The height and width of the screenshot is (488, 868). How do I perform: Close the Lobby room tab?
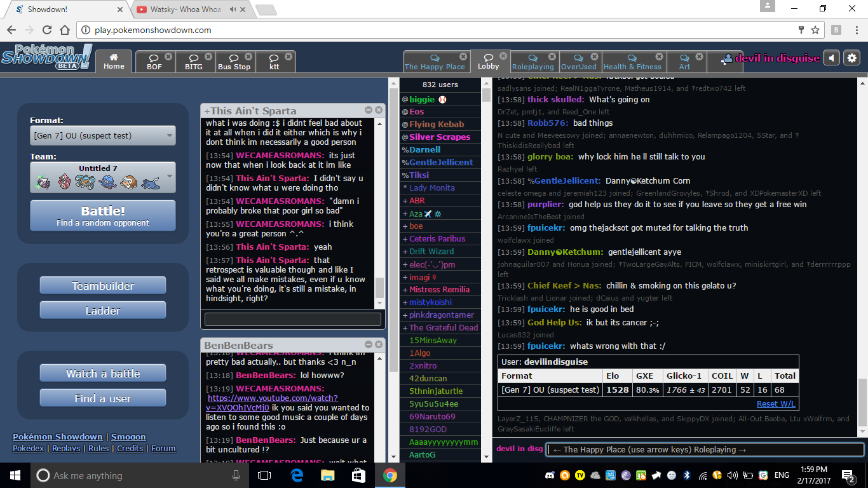point(503,56)
